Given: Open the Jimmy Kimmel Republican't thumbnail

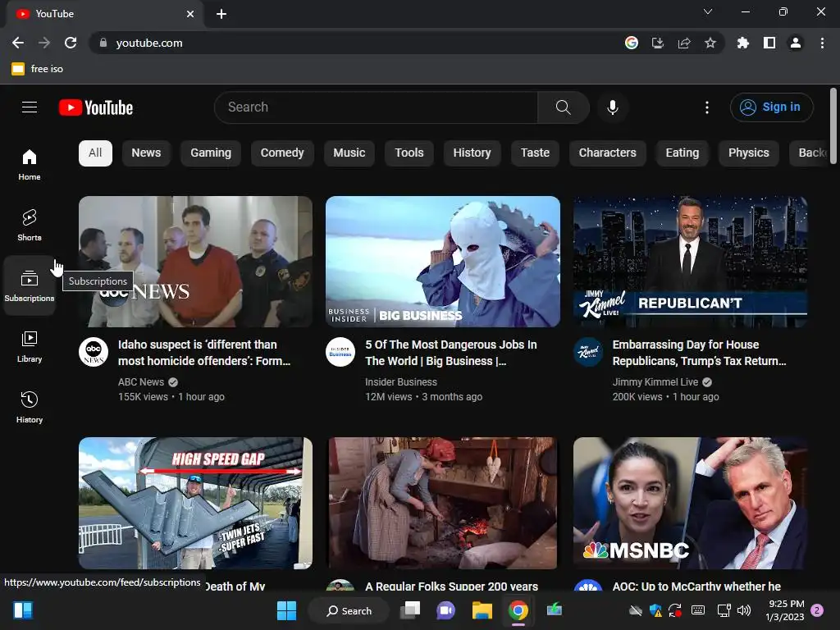Looking at the screenshot, I should [x=690, y=262].
